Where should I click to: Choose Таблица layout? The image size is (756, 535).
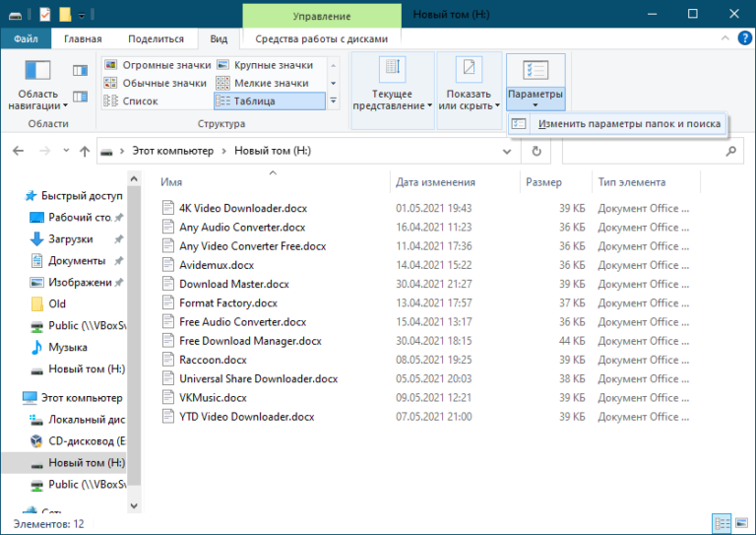[x=270, y=100]
